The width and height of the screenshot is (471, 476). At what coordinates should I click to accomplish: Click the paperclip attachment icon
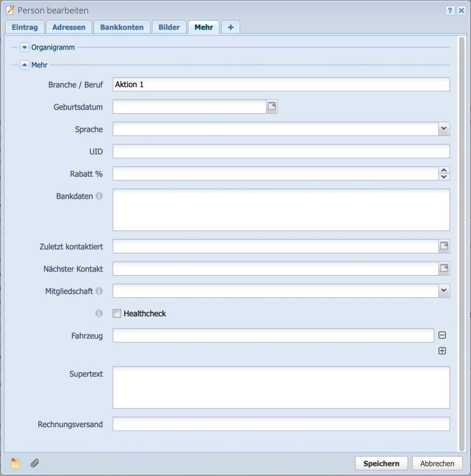click(x=34, y=463)
